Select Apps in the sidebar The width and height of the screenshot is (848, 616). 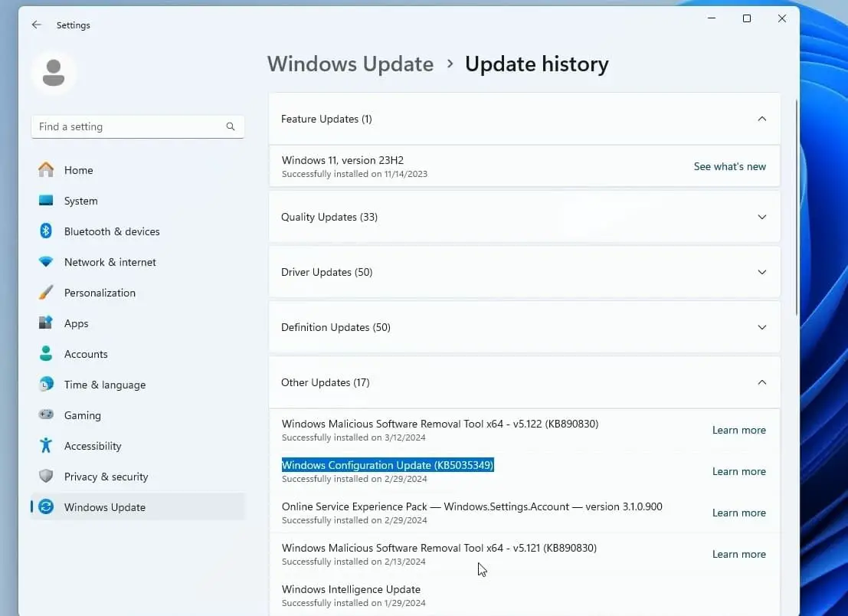click(x=46, y=323)
